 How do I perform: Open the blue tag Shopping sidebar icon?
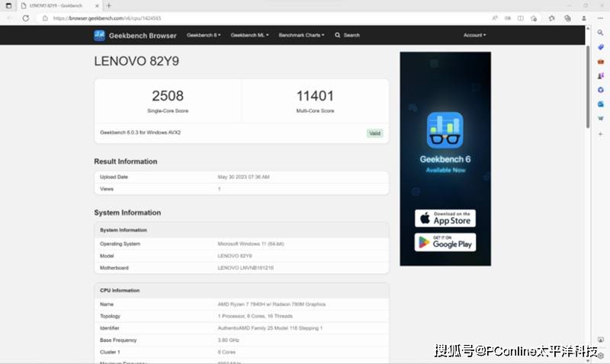pos(601,47)
